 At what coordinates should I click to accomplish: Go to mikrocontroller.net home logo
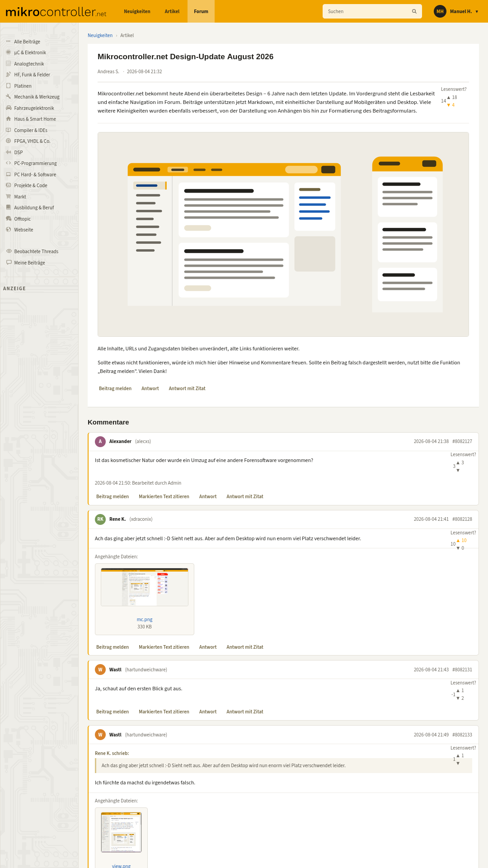56,12
